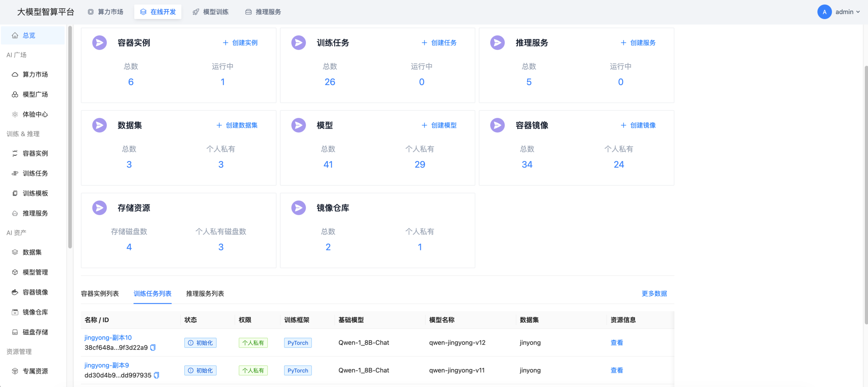
Task: Click the sidebar vertical scrollbar
Action: (x=70, y=136)
